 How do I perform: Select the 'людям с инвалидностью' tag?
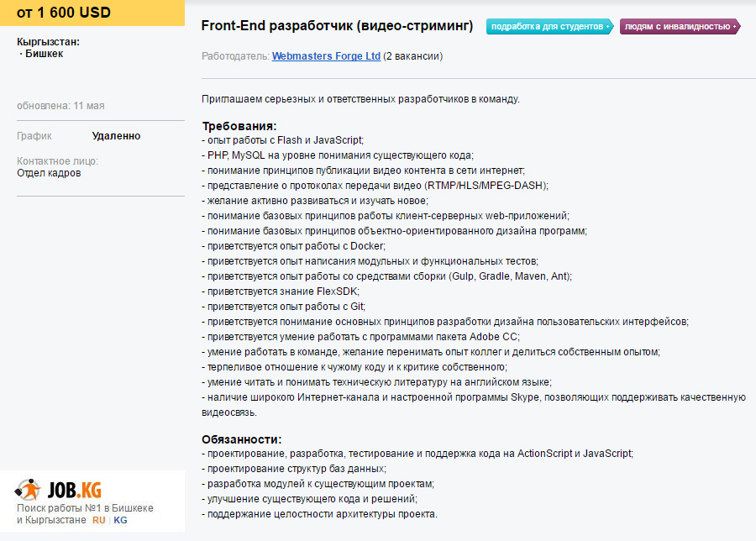point(680,27)
